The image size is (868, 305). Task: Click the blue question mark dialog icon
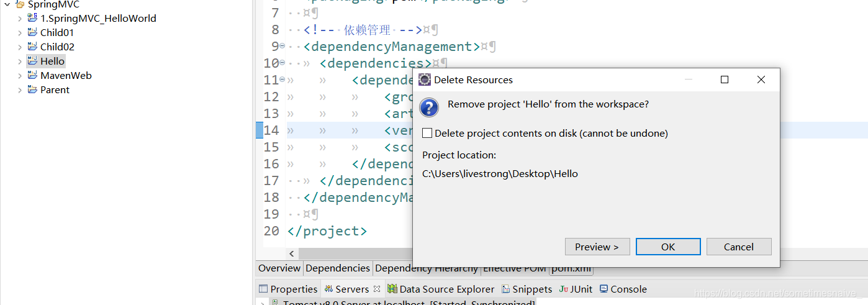(x=429, y=107)
